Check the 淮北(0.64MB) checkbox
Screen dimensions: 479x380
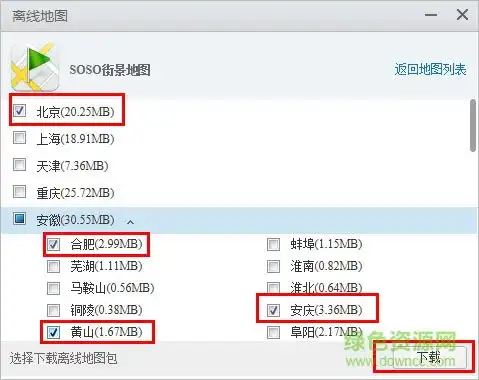tap(273, 288)
